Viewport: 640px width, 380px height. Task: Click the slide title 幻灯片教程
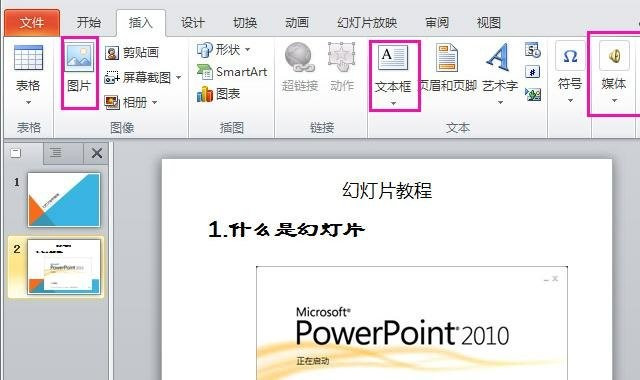pos(387,191)
